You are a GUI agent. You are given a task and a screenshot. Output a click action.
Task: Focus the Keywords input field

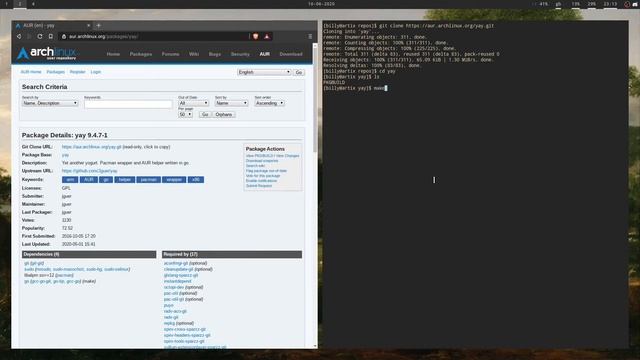128,104
